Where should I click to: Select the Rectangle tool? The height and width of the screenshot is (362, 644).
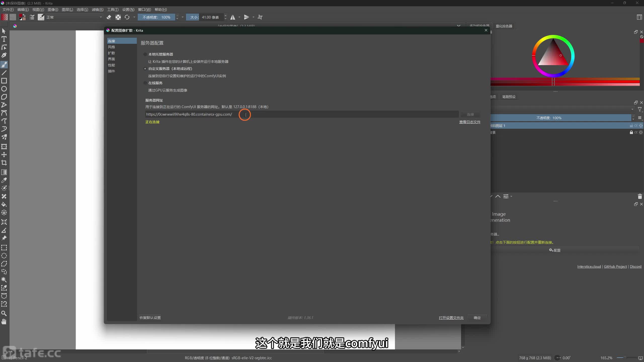[x=4, y=81]
